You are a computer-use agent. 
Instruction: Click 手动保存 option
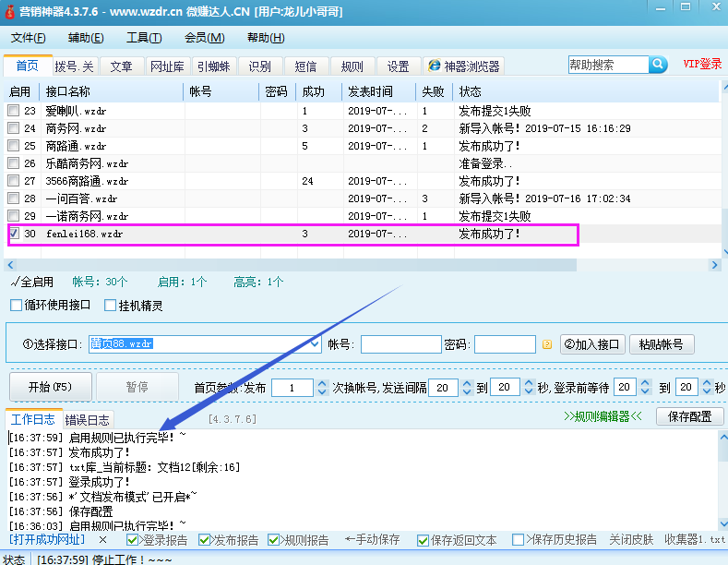coord(373,539)
